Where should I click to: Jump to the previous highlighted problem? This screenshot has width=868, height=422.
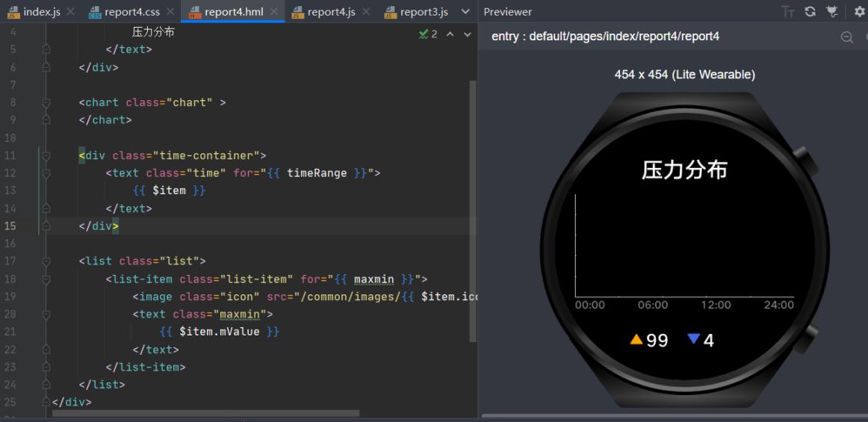coord(450,34)
